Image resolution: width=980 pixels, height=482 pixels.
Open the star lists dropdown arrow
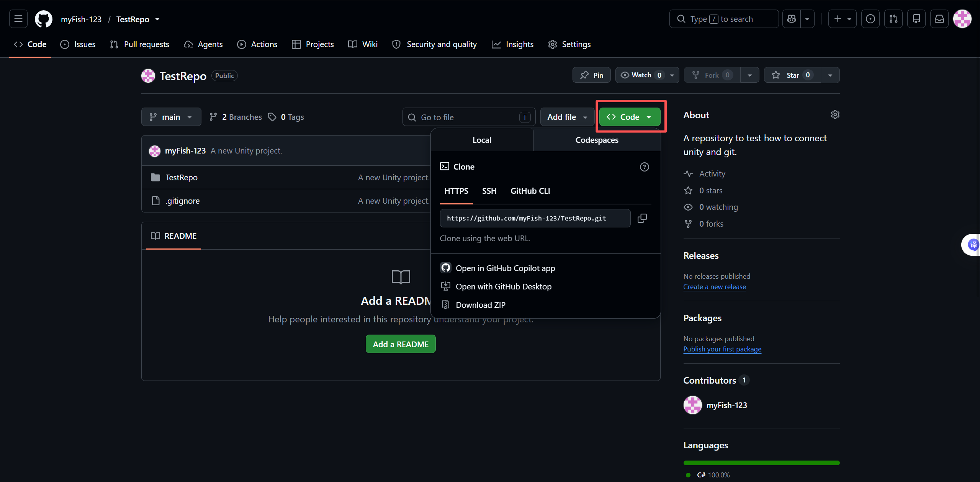(830, 75)
